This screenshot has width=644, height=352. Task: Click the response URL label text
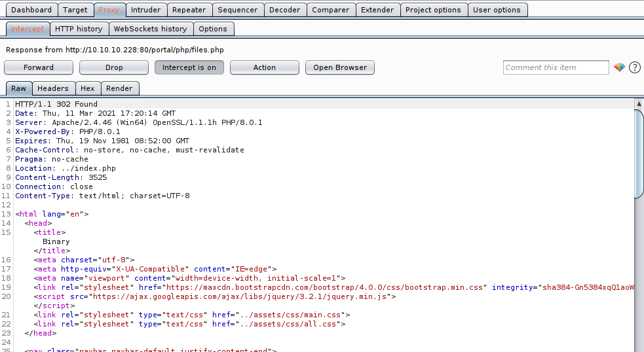point(115,50)
